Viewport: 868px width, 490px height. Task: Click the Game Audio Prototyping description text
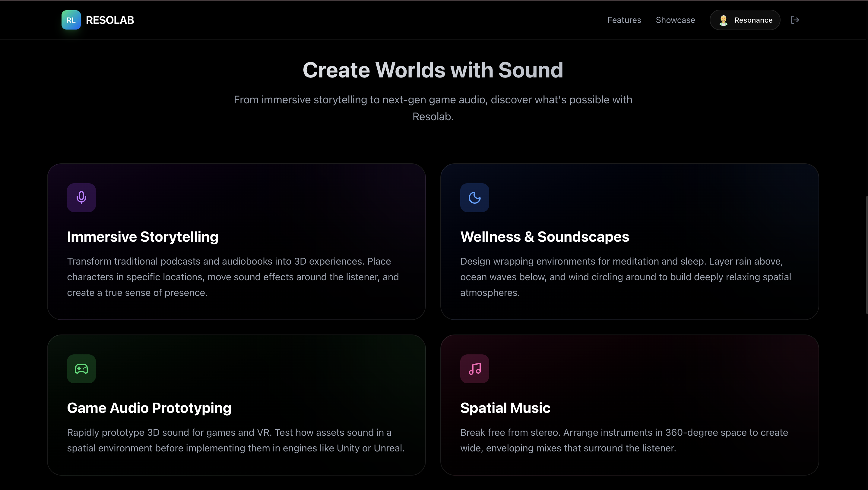[x=236, y=440]
